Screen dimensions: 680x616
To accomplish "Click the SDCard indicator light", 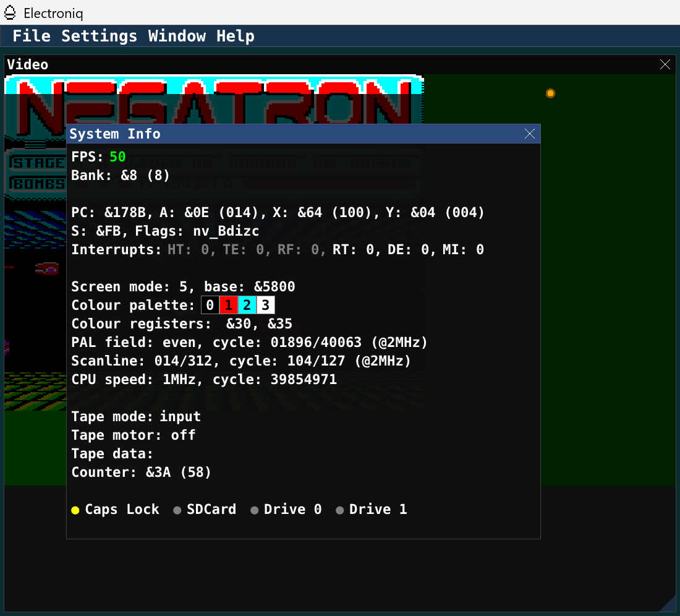I will point(177,510).
